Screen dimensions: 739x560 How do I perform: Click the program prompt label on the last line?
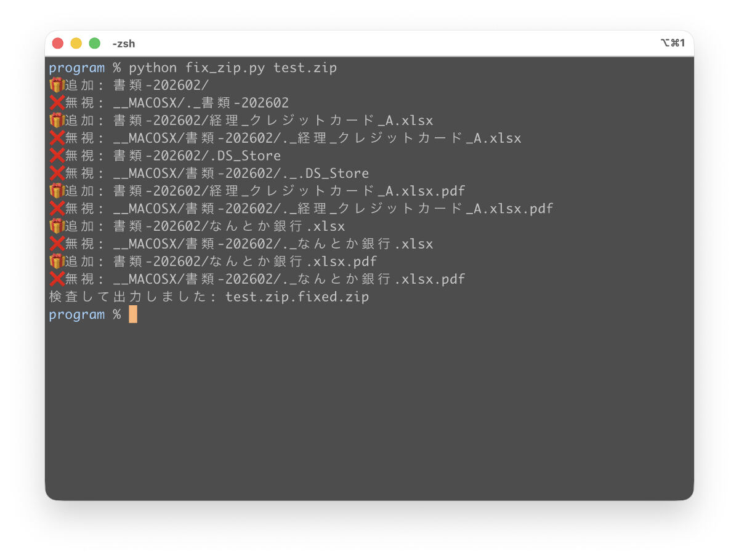[77, 314]
